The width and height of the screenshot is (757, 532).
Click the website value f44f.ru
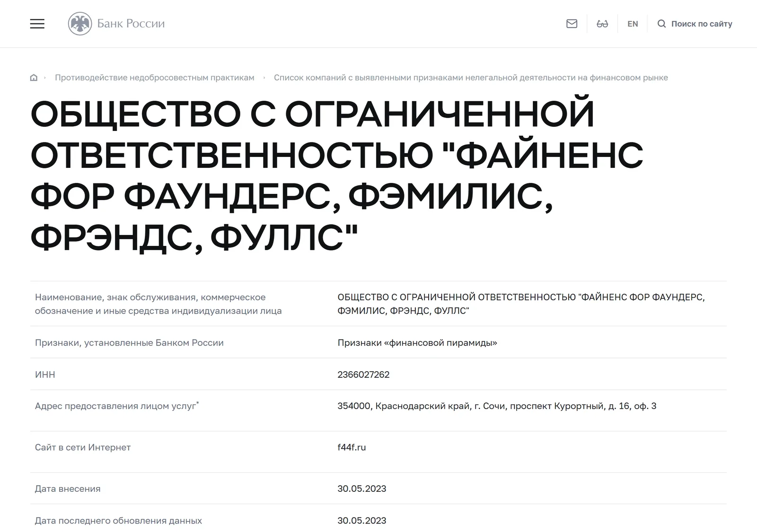tap(352, 447)
